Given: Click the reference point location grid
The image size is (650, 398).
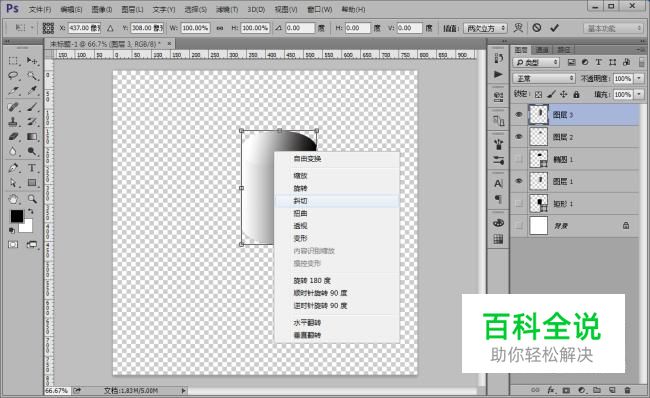Looking at the screenshot, I should pyautogui.click(x=48, y=28).
